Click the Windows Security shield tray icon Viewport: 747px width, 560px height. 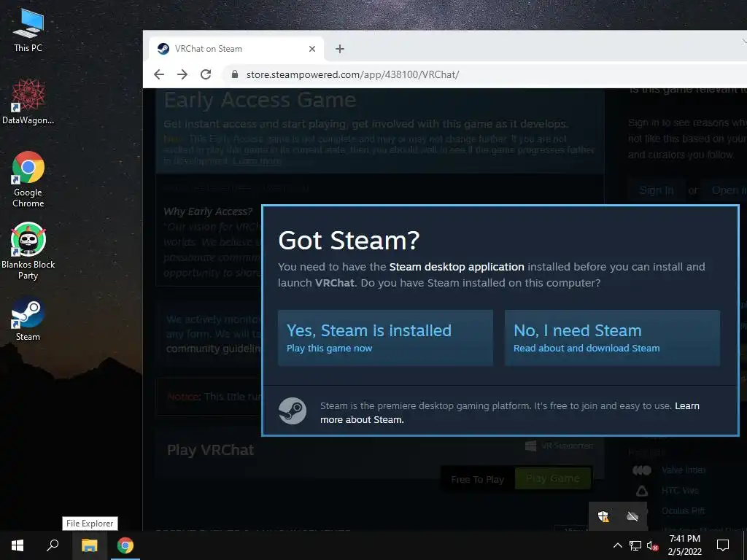pos(603,516)
